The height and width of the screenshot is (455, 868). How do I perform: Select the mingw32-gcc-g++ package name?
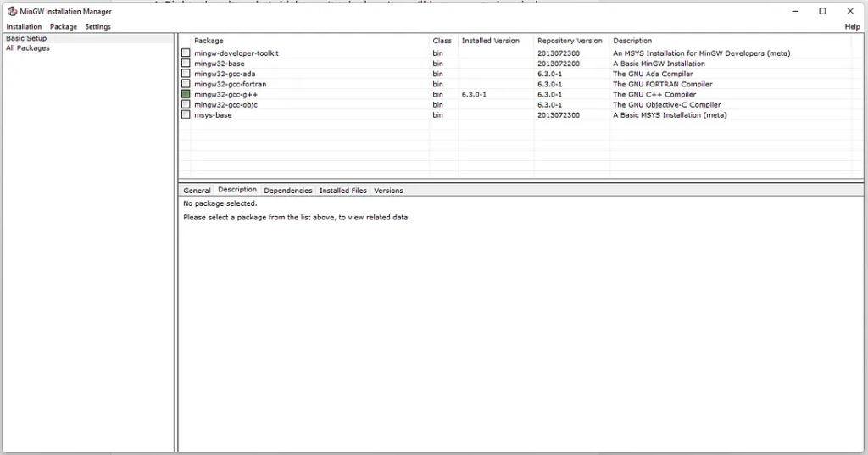(225, 95)
